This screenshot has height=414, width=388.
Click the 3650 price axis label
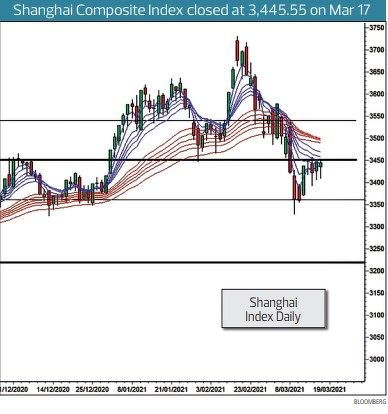377,72
